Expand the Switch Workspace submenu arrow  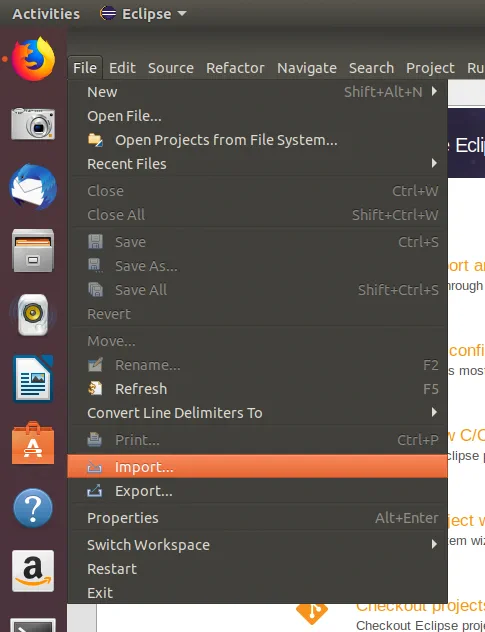[x=434, y=544]
